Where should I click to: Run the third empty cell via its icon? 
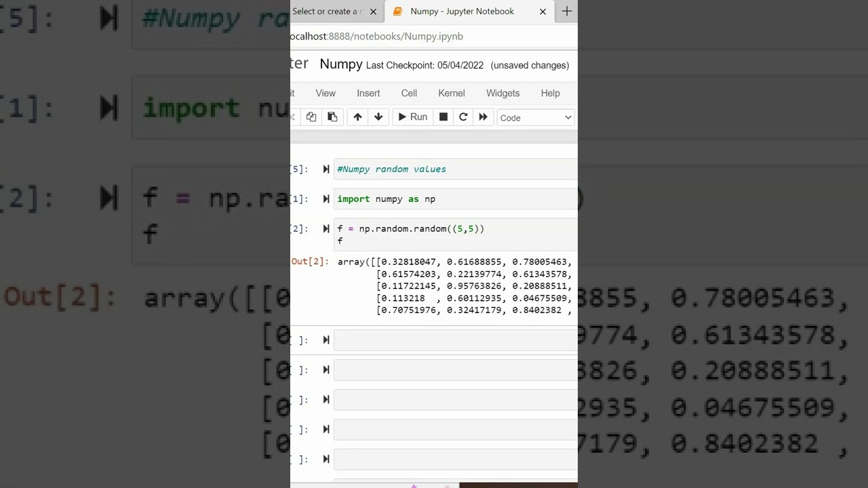(326, 399)
